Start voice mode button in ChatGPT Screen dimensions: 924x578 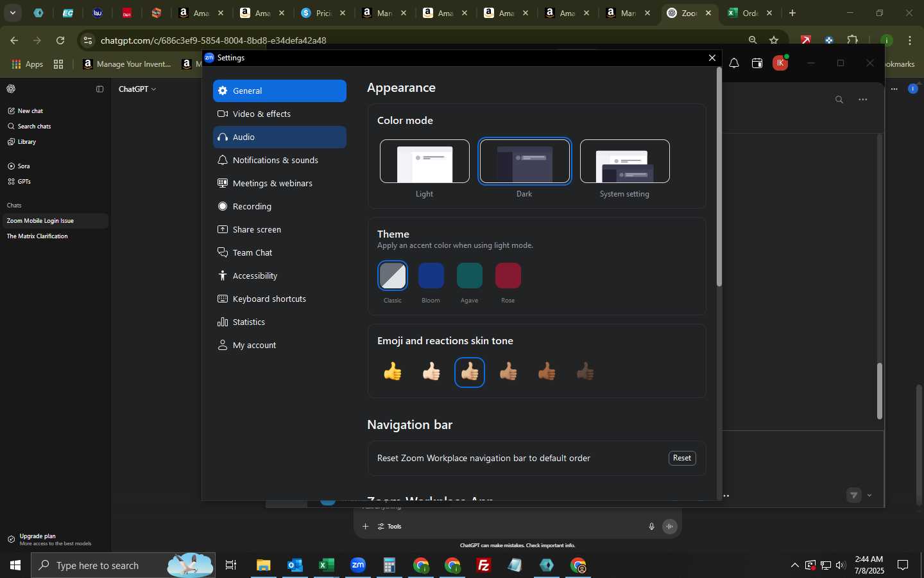pyautogui.click(x=669, y=527)
